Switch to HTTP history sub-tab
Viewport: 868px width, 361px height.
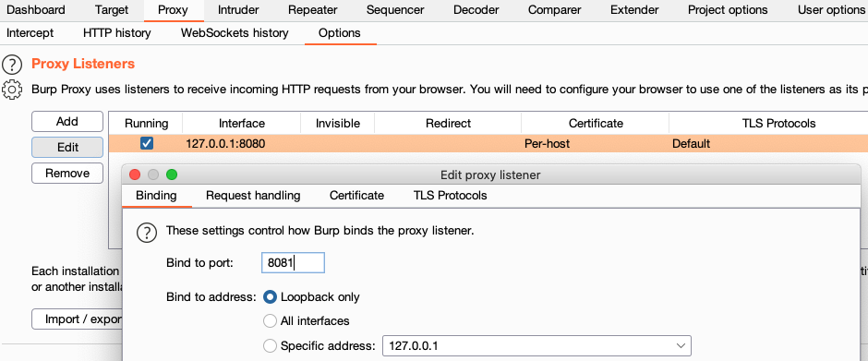pos(116,33)
